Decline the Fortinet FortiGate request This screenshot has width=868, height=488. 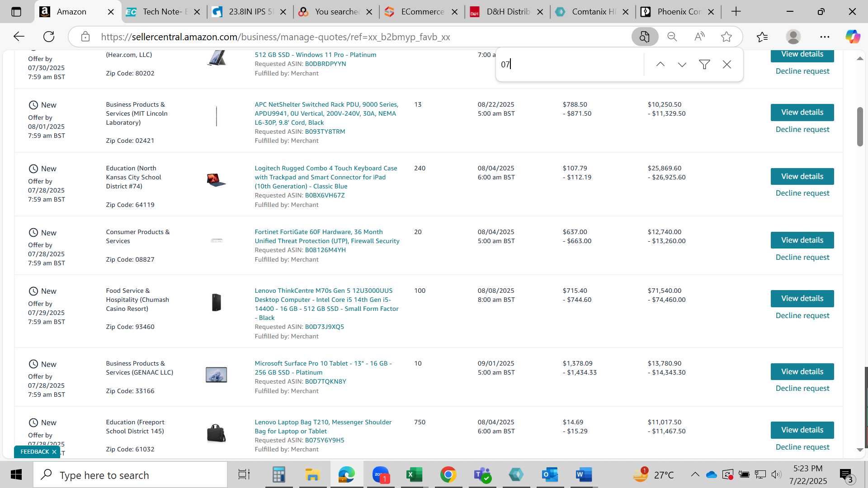pyautogui.click(x=802, y=257)
